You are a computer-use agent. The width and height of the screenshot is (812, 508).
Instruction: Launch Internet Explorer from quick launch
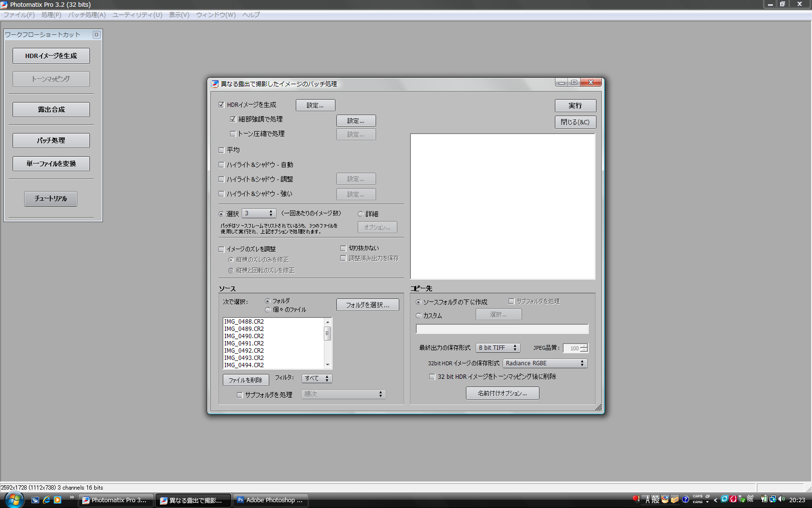[x=46, y=500]
